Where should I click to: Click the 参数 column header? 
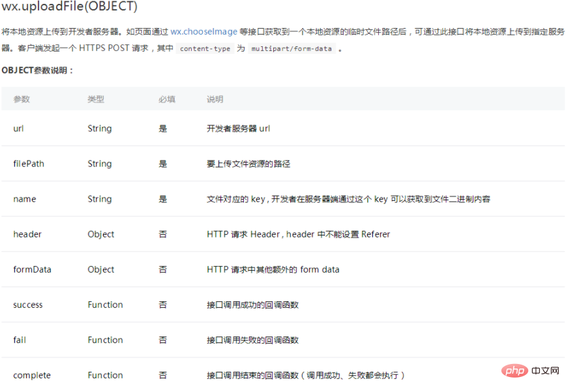[x=22, y=99]
